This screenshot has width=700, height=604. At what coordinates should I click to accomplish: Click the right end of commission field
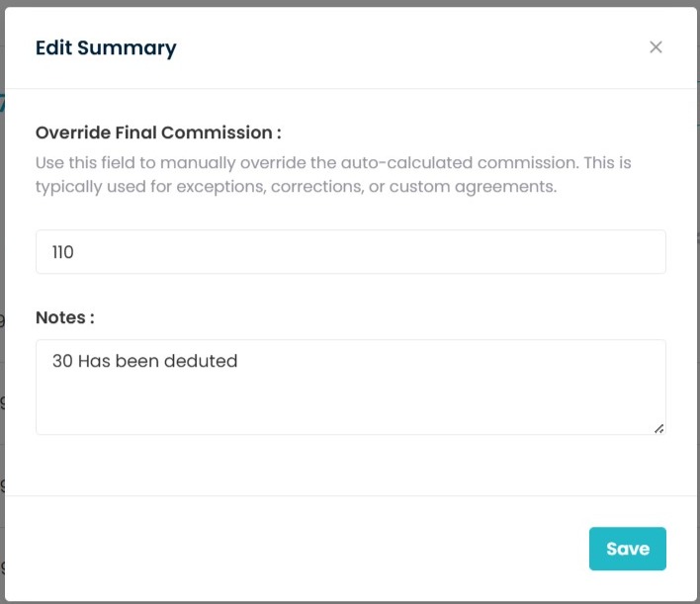633,252
